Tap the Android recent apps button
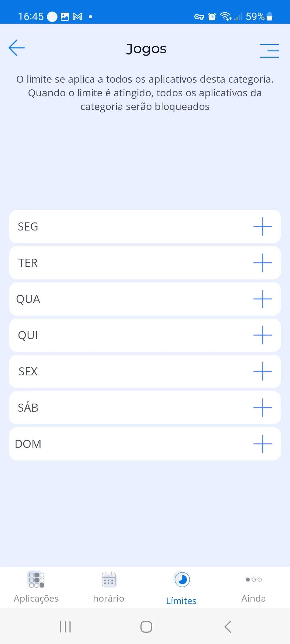Screen dimensions: 290x644 65,627
